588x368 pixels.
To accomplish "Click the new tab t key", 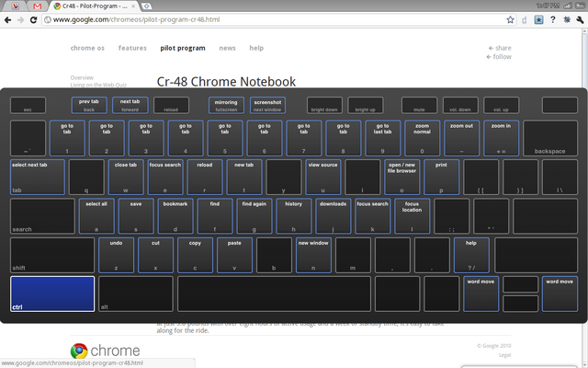I will click(244, 178).
